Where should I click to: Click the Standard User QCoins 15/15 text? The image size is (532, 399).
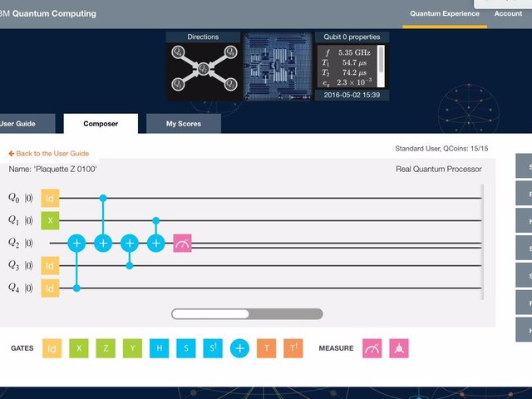[x=441, y=148]
